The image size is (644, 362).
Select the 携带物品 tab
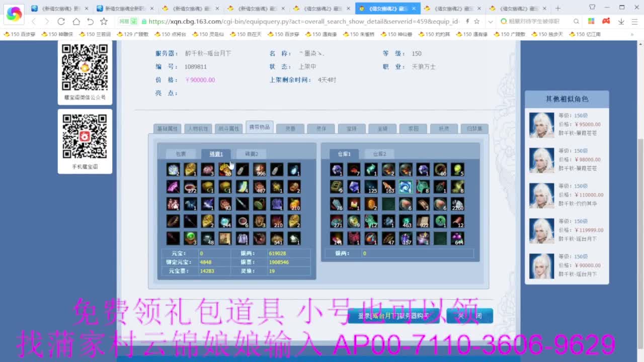pyautogui.click(x=259, y=127)
